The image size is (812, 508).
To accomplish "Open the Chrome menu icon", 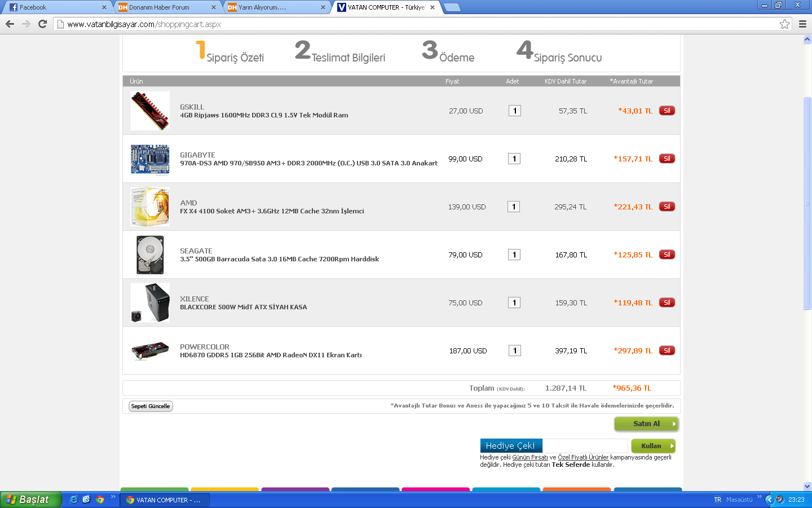I will (x=802, y=24).
